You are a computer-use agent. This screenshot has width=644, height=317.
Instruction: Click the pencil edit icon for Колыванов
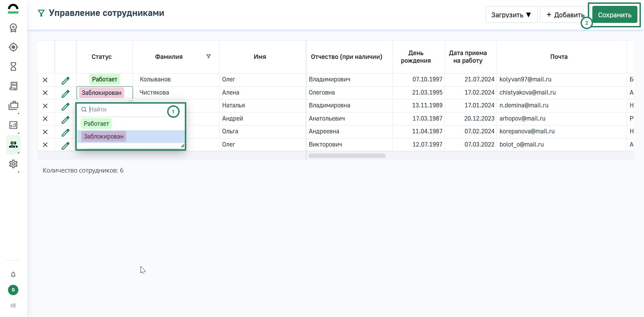(65, 80)
